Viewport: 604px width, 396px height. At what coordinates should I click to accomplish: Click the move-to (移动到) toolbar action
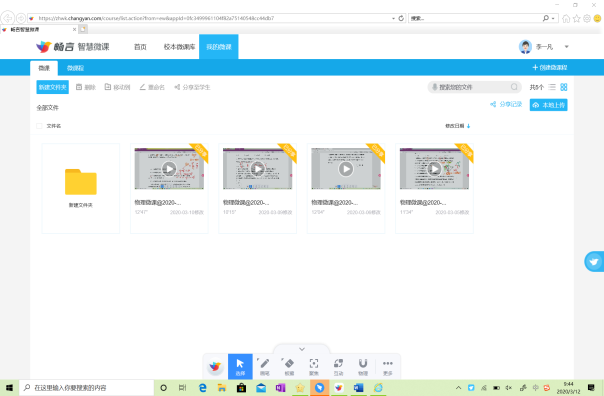(x=117, y=87)
